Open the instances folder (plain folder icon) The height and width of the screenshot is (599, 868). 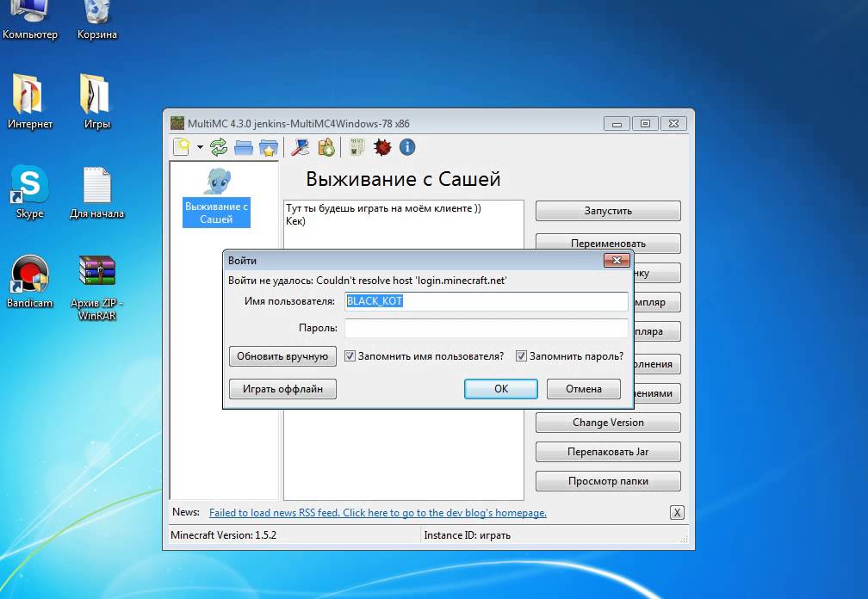(244, 147)
